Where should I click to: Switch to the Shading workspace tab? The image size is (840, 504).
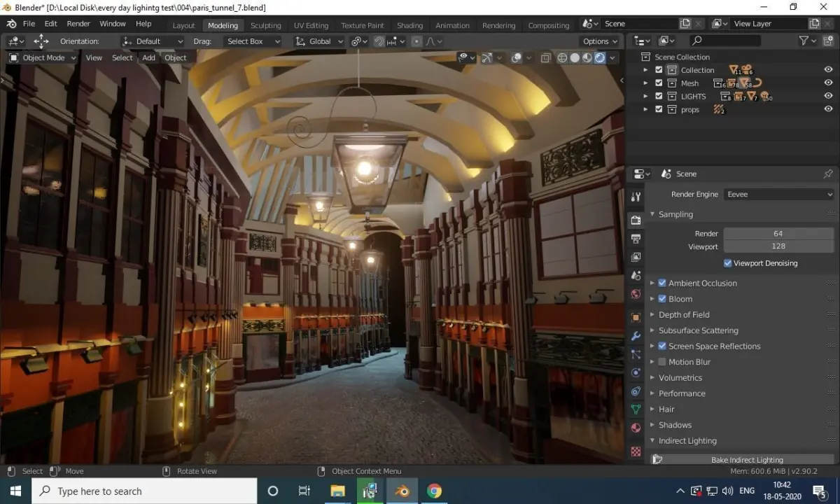(x=409, y=25)
